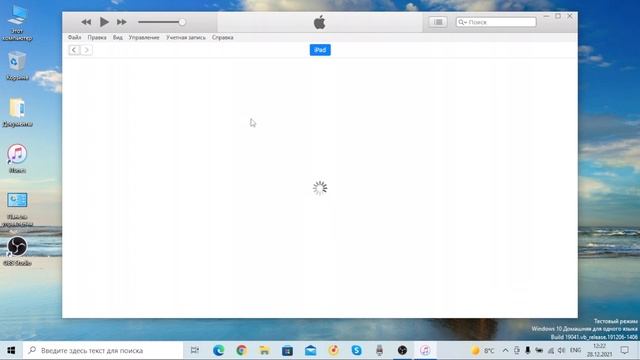Open Control Panel desktop shortcut
This screenshot has height=360, width=640.
[17, 209]
